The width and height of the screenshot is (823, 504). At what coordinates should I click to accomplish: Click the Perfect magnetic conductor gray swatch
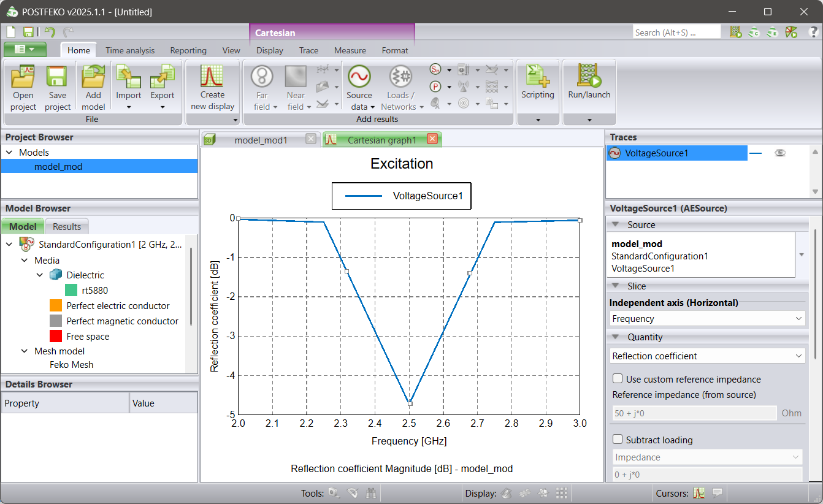click(x=56, y=321)
